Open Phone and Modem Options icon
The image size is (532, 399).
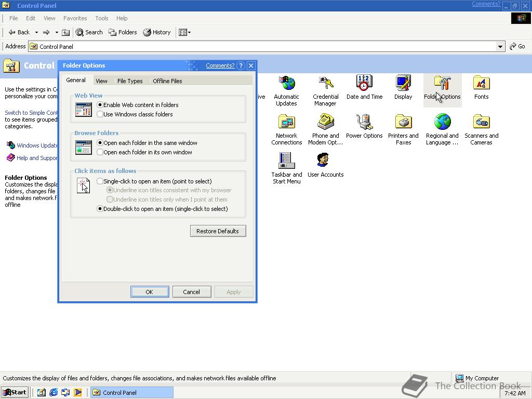tap(325, 129)
